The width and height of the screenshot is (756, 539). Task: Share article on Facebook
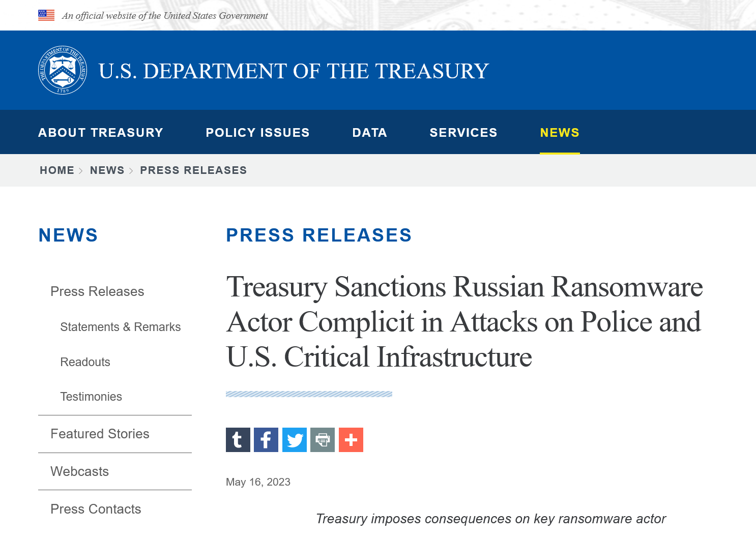tap(266, 440)
